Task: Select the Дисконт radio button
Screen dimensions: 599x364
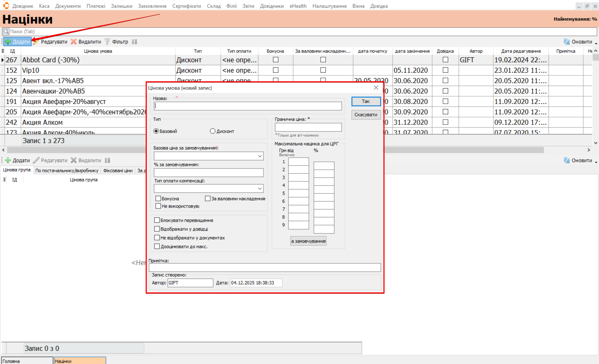Action: [x=213, y=131]
